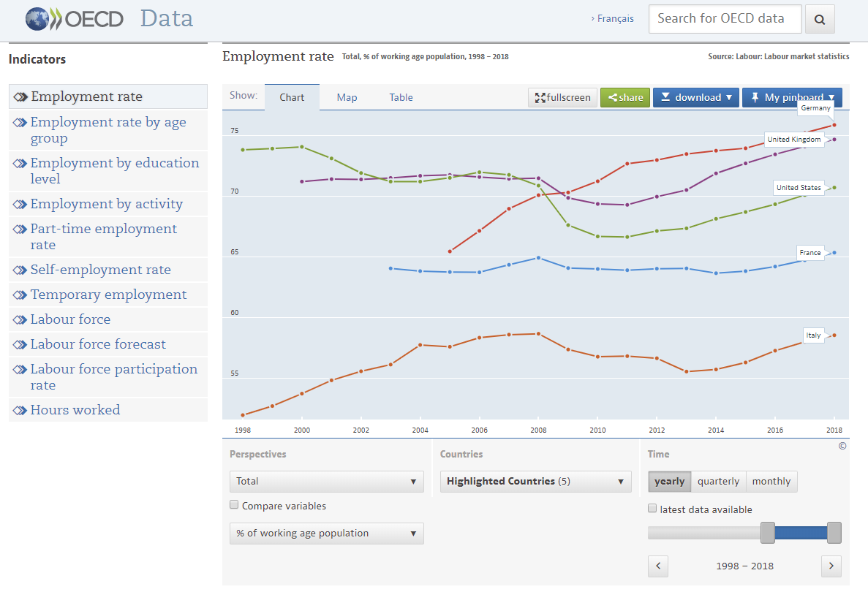This screenshot has width=868, height=592.
Task: Switch time frequency to quarterly
Action: 718,481
